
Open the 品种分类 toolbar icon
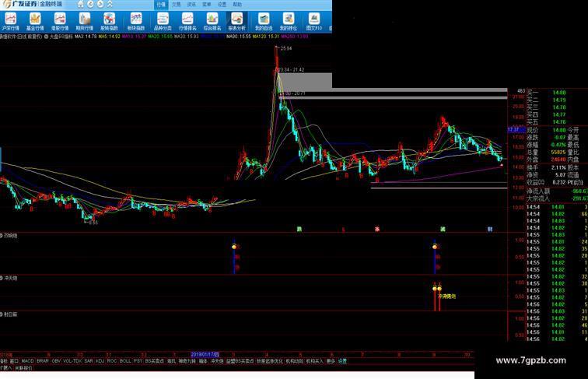point(163,21)
